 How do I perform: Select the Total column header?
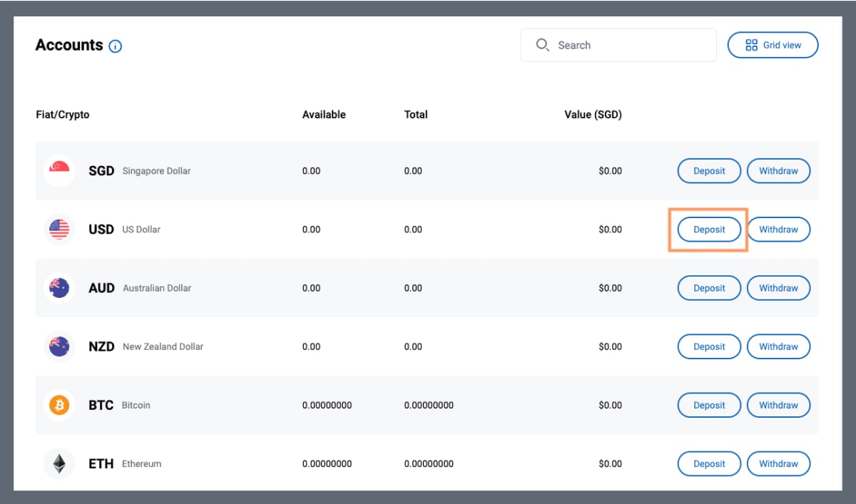click(x=416, y=115)
